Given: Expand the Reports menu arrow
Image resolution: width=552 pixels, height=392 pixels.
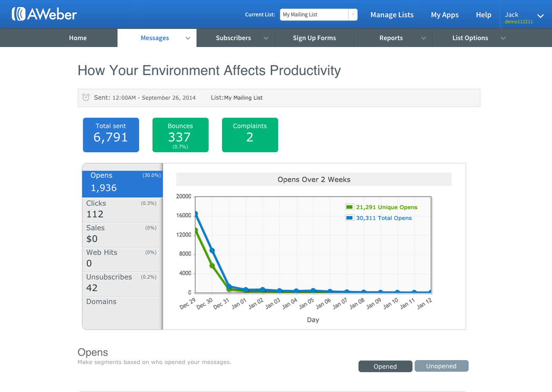Looking at the screenshot, I should click(423, 38).
